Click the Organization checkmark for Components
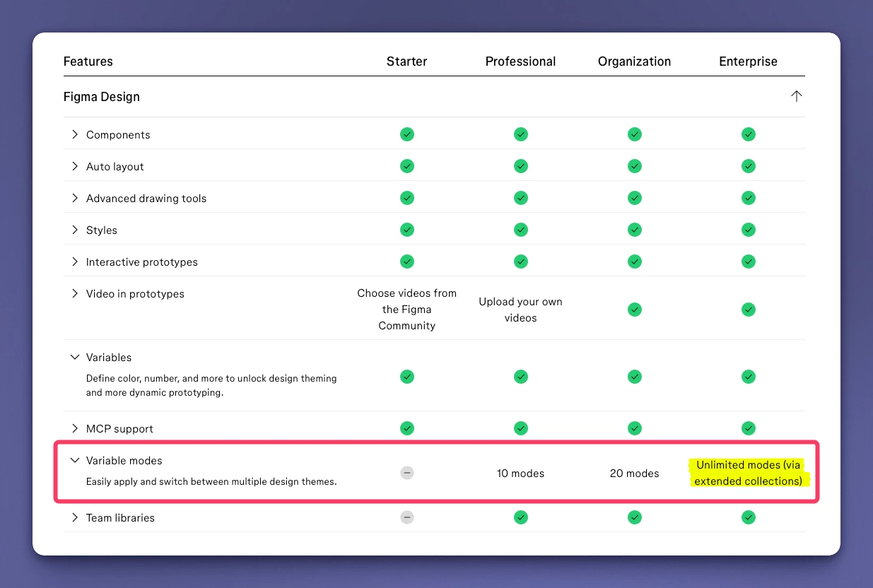The width and height of the screenshot is (873, 588). point(635,134)
